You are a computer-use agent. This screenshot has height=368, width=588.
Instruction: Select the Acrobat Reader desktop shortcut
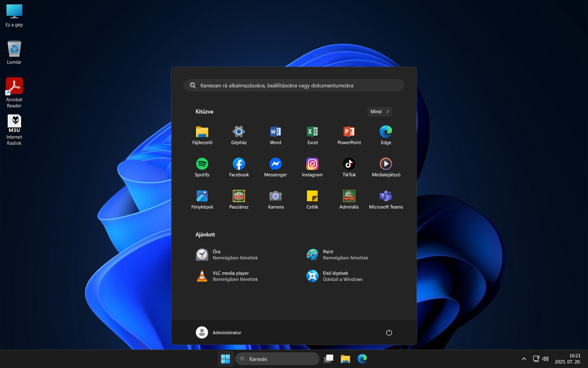(x=14, y=93)
